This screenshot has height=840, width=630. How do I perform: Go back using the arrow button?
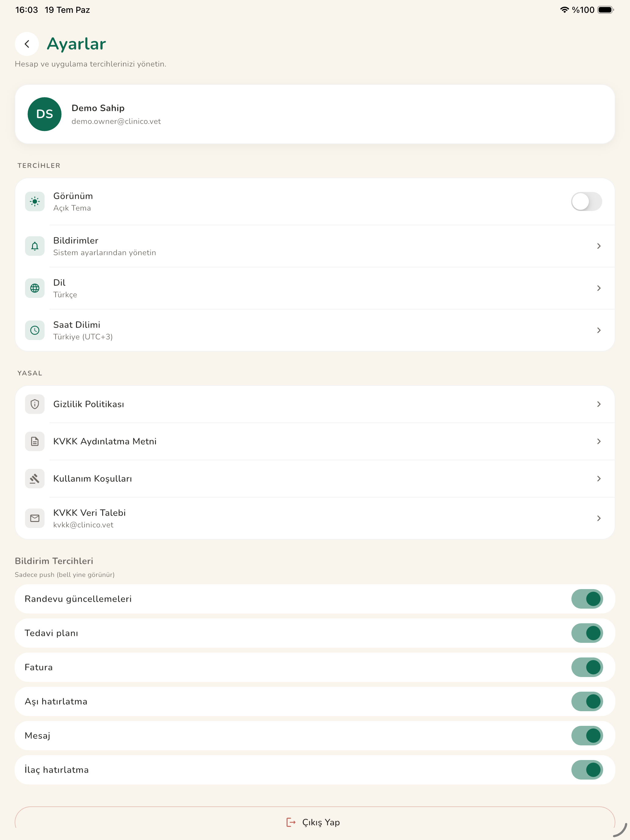(27, 44)
